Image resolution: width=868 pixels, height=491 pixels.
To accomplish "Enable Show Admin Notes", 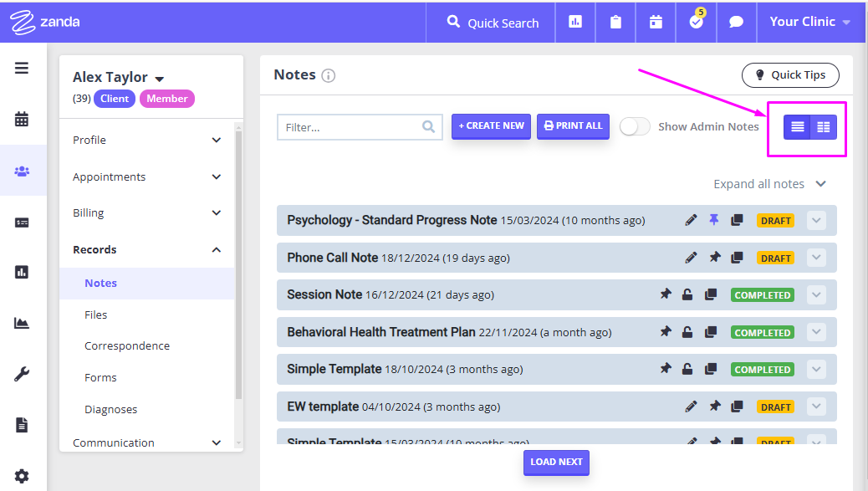I will (x=634, y=126).
